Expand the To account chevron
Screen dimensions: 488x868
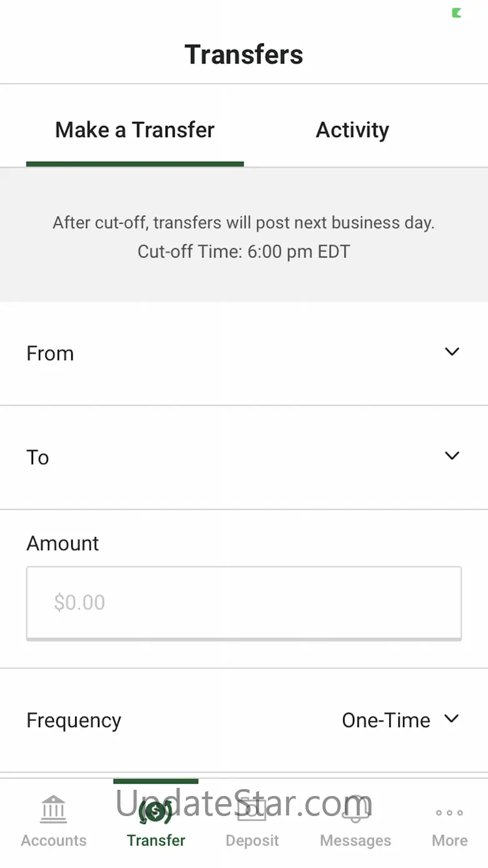452,456
